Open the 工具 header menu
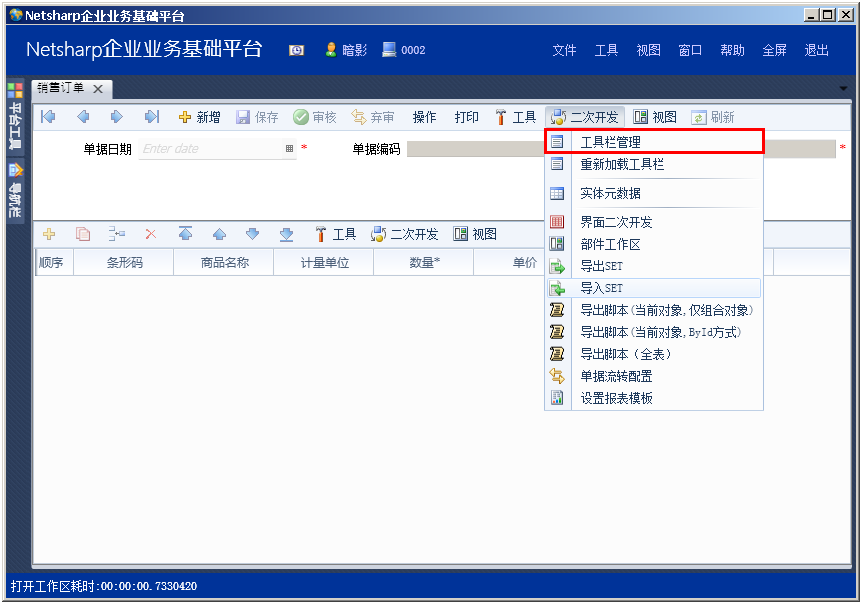Viewport: 862px width, 604px height. 606,50
